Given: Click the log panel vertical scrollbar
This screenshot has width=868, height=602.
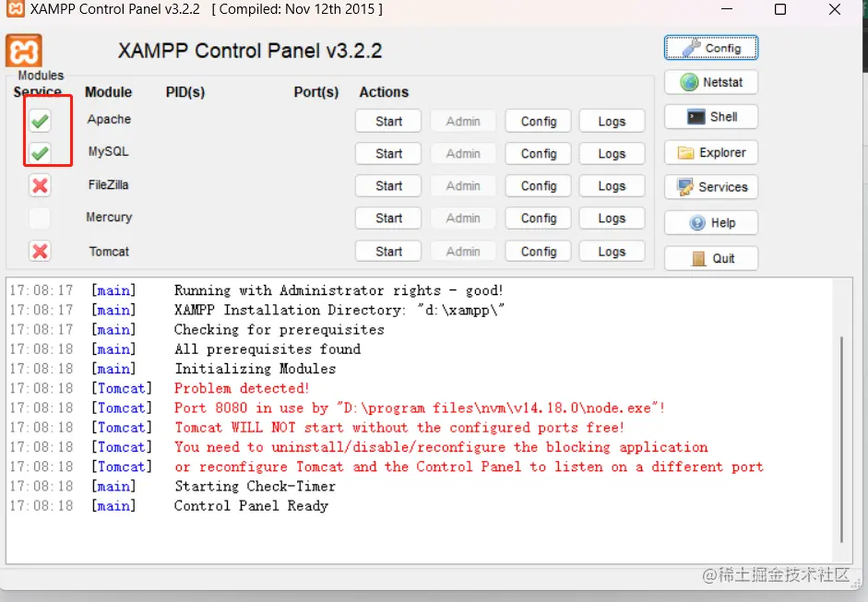Looking at the screenshot, I should pos(841,440).
